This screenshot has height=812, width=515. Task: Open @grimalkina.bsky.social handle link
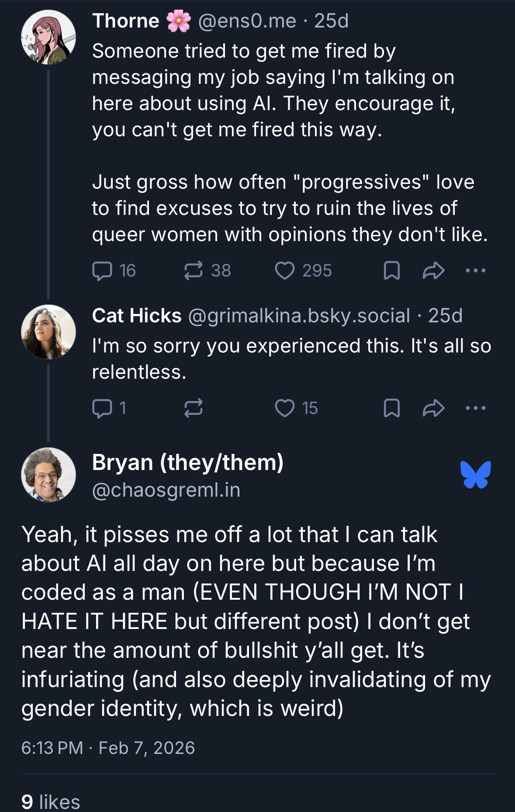(299, 316)
